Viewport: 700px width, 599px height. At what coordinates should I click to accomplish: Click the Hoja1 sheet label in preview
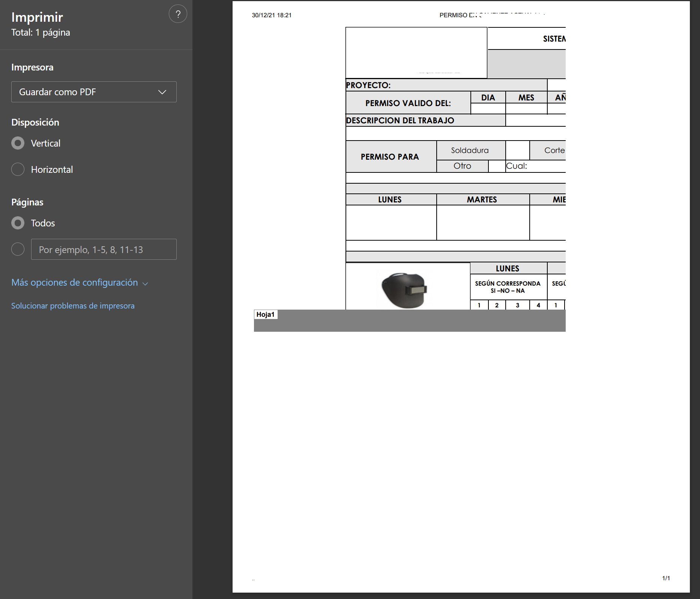[x=266, y=314]
